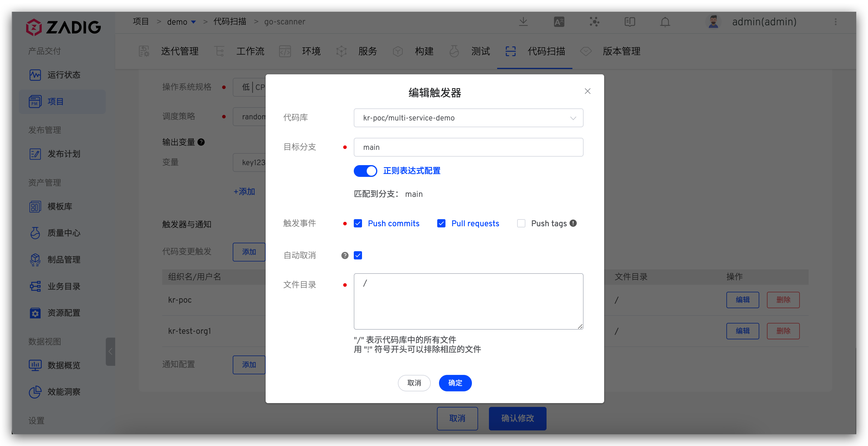This screenshot has height=446, width=868.
Task: Open 质量中心 in the sidebar
Action: pos(64,233)
